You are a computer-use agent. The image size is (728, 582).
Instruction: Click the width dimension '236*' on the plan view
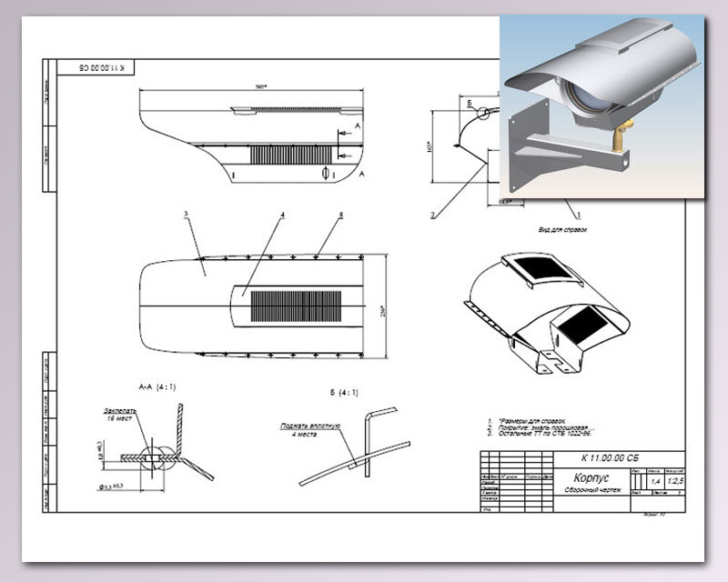tap(383, 310)
